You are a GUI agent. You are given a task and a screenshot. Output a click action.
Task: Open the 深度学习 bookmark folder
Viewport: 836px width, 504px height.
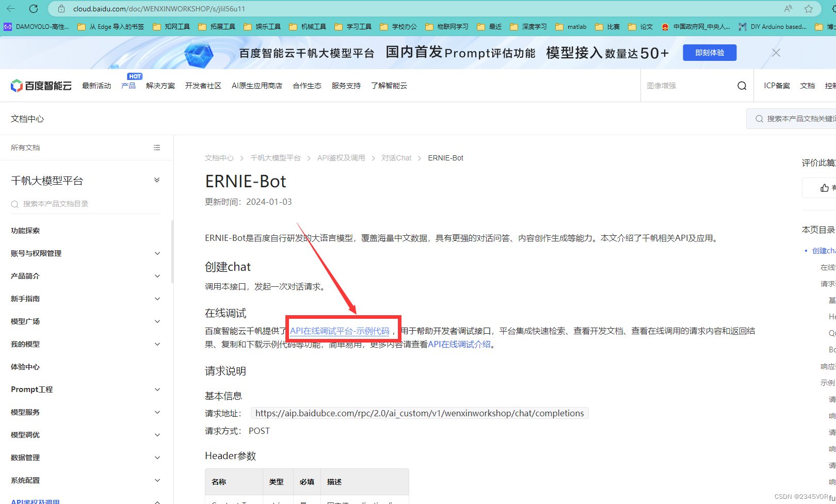pyautogui.click(x=528, y=27)
